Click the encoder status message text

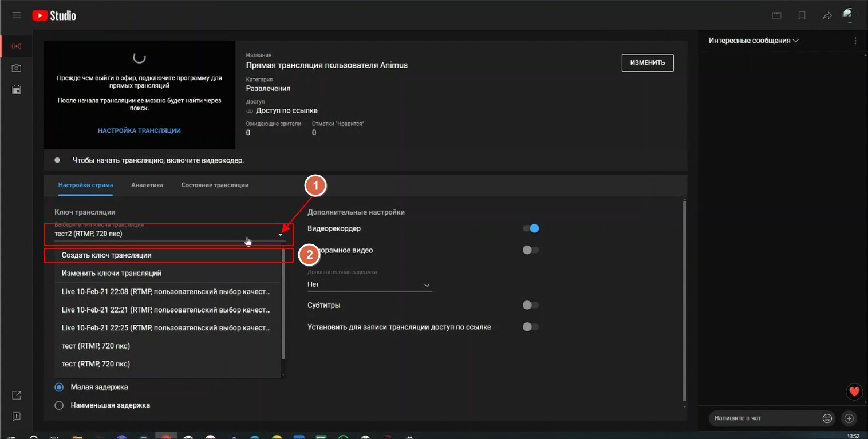tap(158, 160)
